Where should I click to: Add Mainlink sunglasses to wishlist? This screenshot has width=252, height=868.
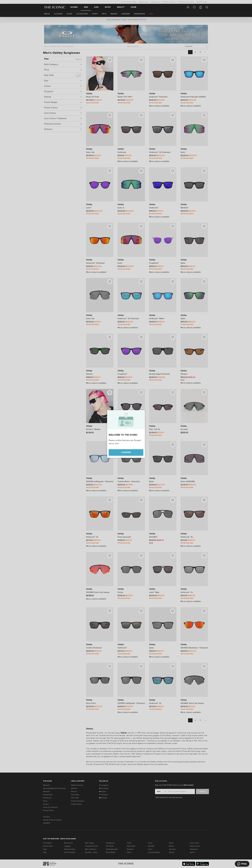204,171
